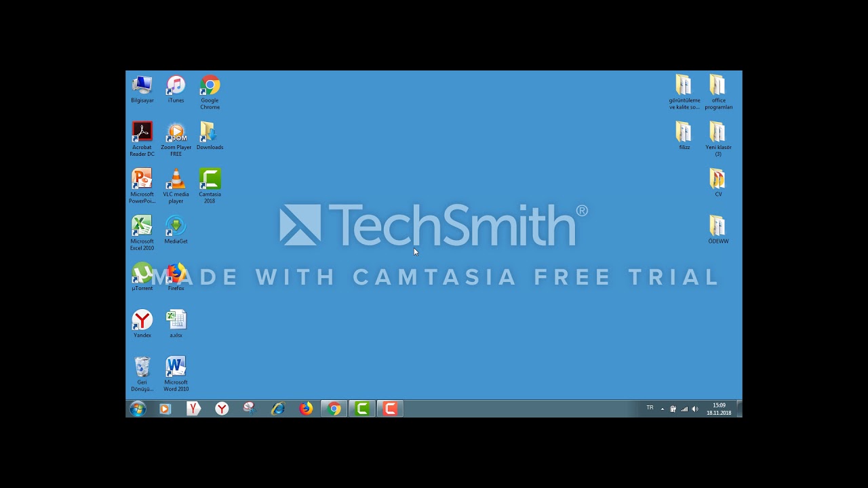The width and height of the screenshot is (868, 488).
Task: Click the TR language indicator
Action: tap(650, 408)
